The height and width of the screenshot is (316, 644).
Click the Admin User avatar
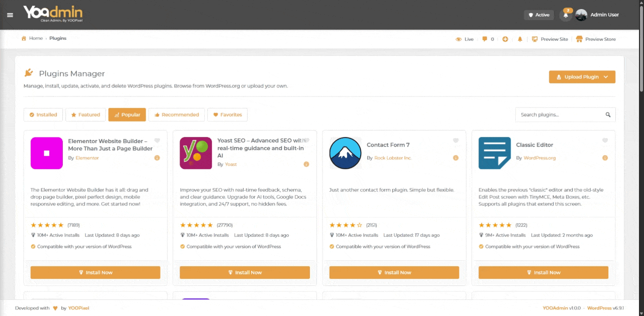tap(581, 15)
